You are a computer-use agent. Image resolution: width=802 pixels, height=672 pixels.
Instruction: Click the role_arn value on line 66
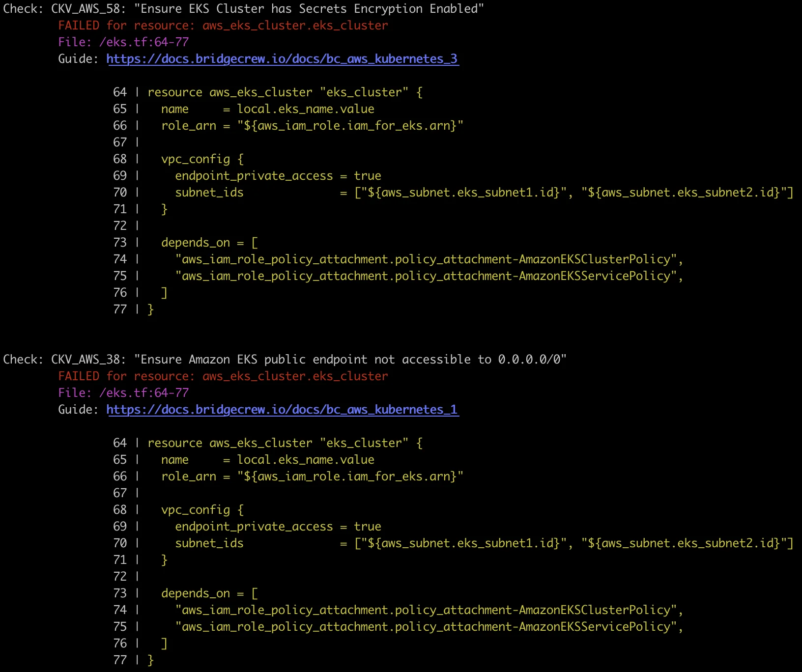pos(349,125)
